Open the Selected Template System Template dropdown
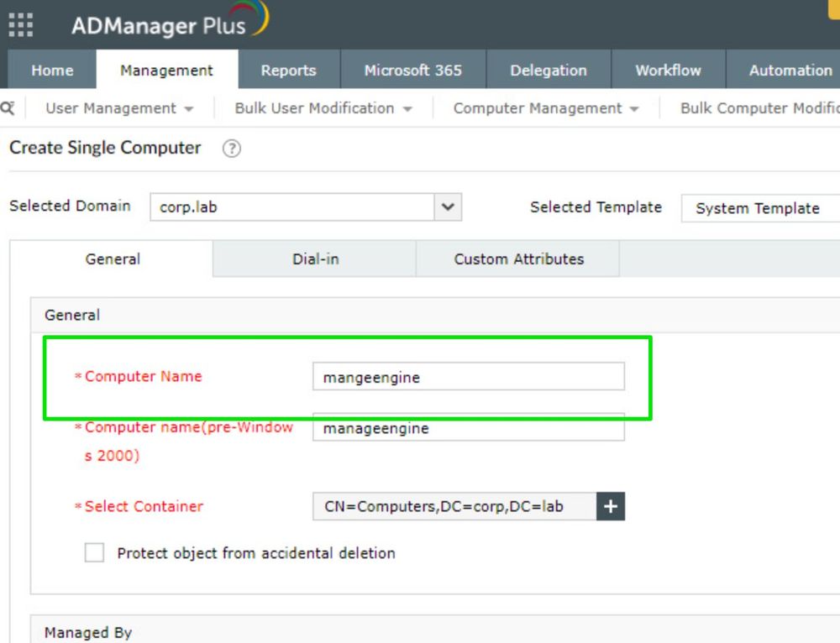This screenshot has height=643, width=840. coord(761,208)
